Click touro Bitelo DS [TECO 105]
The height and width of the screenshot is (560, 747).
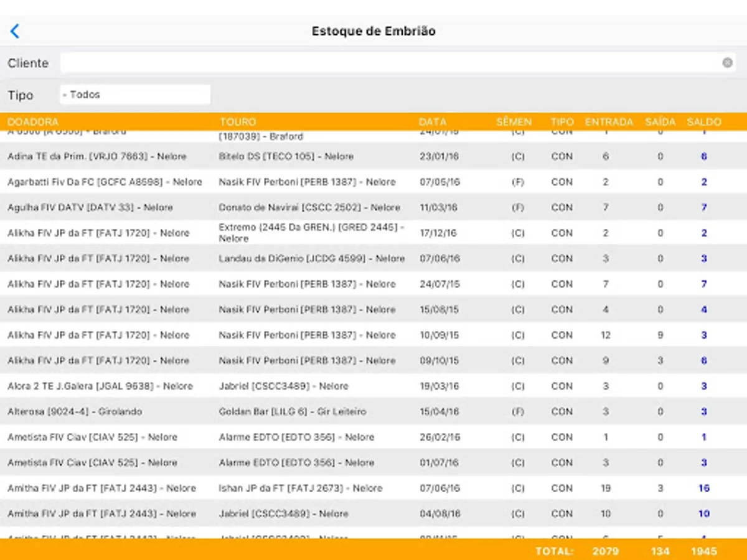[x=286, y=156]
